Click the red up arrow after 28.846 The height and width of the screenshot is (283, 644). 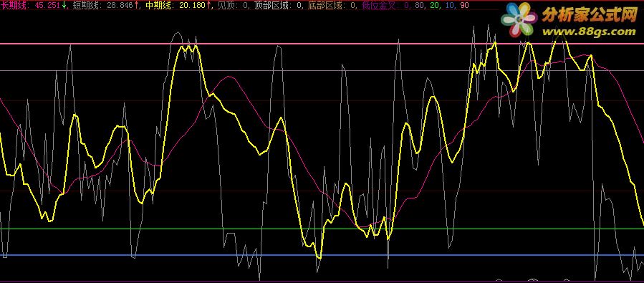pyautogui.click(x=137, y=5)
